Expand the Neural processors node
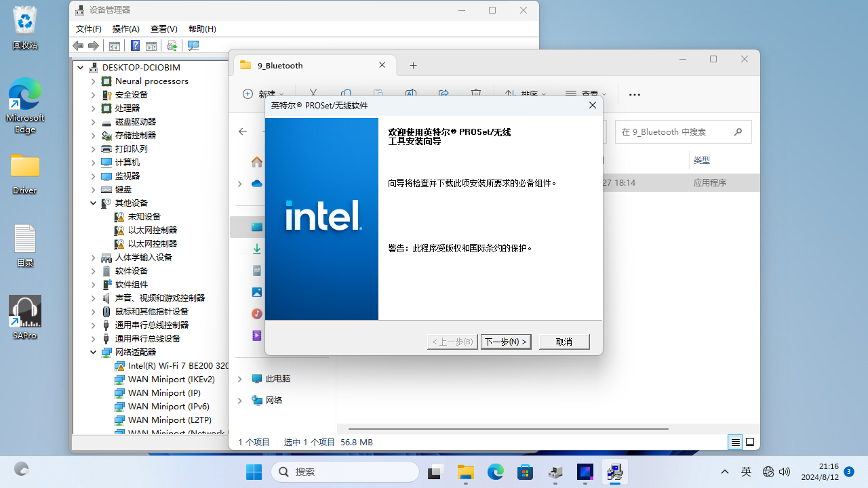 coord(94,81)
